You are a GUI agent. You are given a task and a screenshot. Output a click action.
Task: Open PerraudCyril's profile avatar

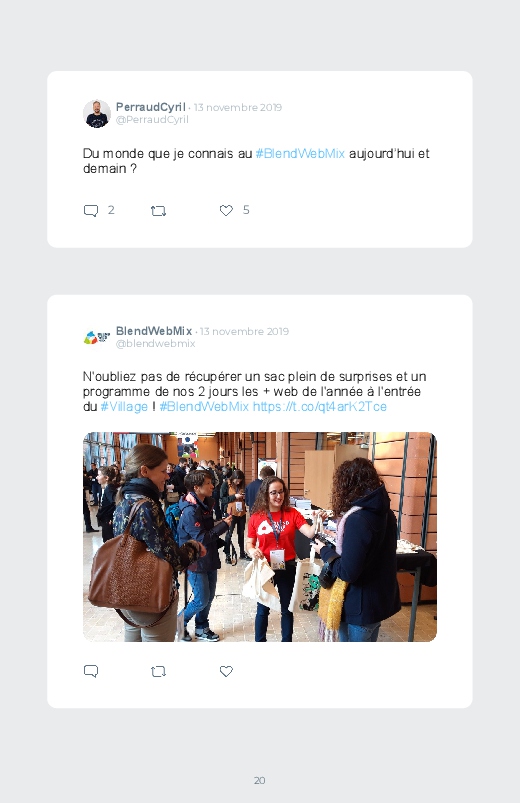coord(97,113)
